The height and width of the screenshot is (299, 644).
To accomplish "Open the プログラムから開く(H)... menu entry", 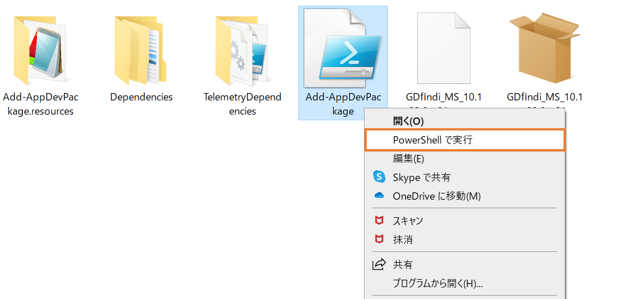I will pyautogui.click(x=438, y=283).
